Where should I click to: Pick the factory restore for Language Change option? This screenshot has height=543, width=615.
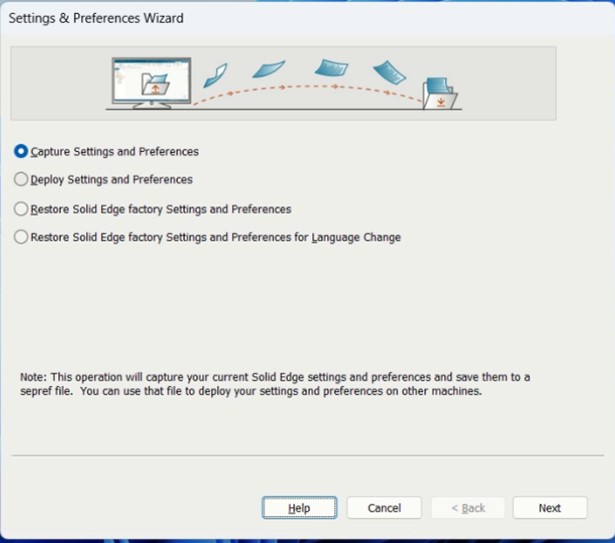coord(22,238)
